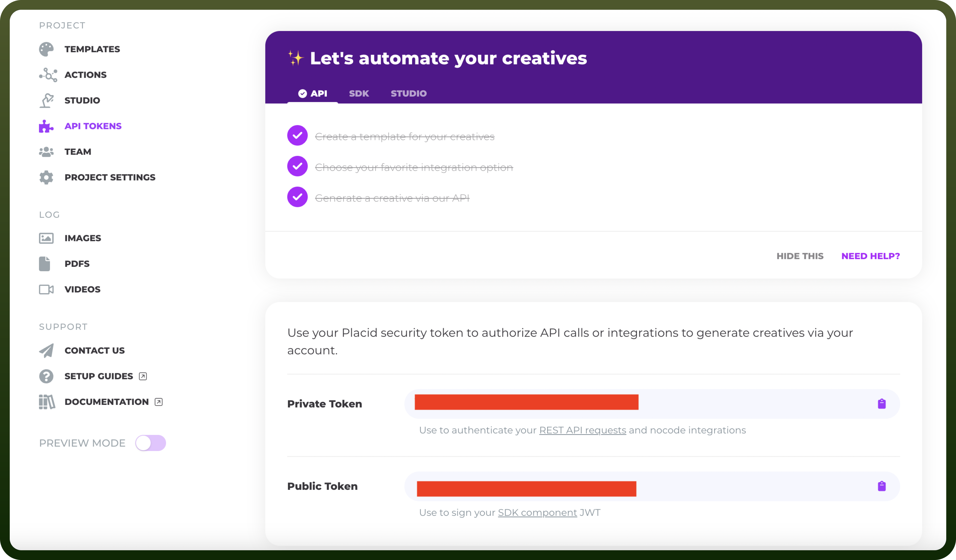956x560 pixels.
Task: Copy Public Token with clipboard icon
Action: coord(882,486)
